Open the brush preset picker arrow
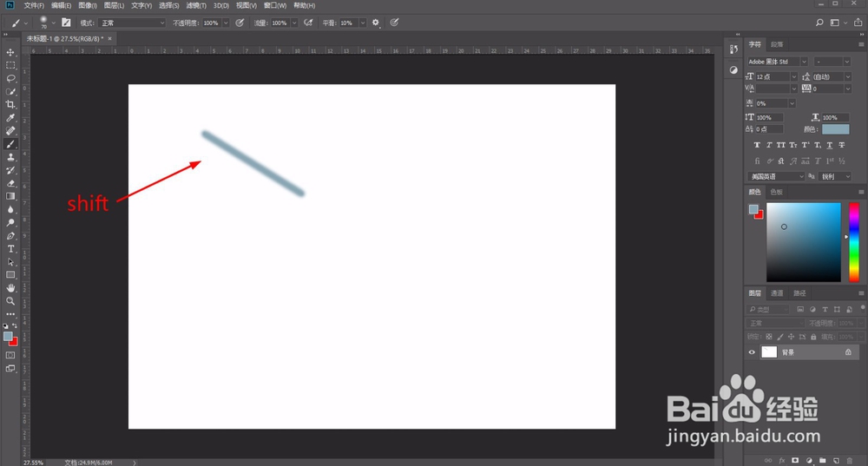This screenshot has width=868, height=466. 54,23
